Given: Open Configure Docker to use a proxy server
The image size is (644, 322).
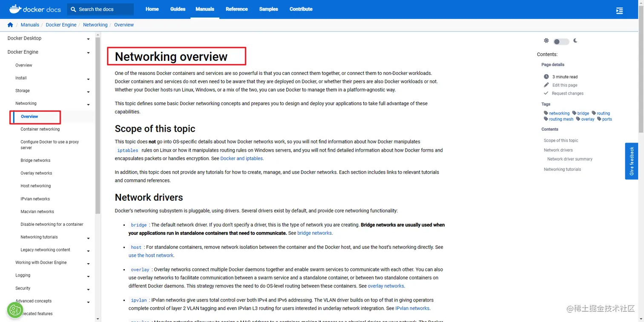Looking at the screenshot, I should coord(50,145).
